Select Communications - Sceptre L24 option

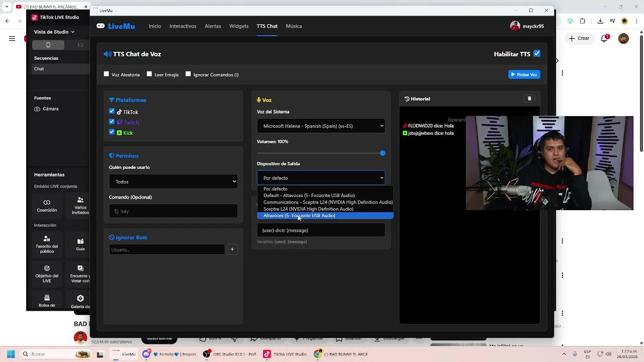325,202
